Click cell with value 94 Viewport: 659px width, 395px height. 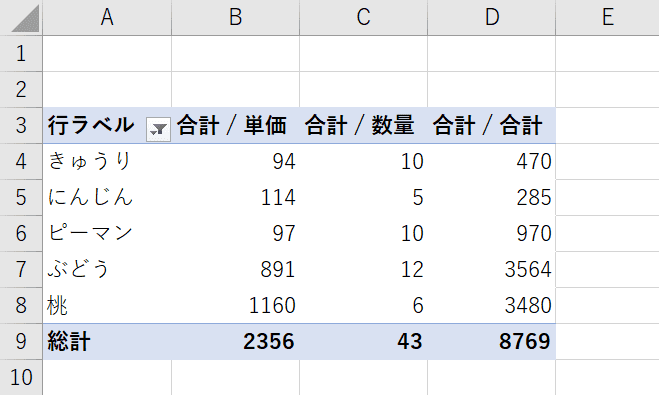coord(235,162)
